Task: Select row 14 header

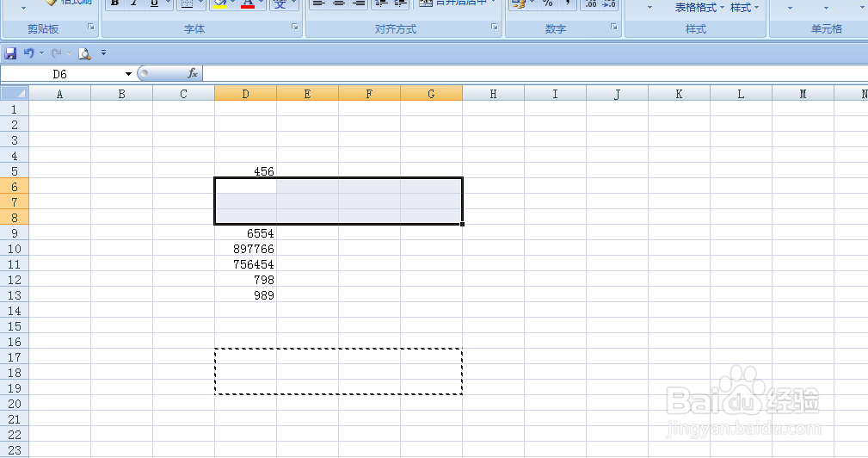Action: click(x=15, y=311)
